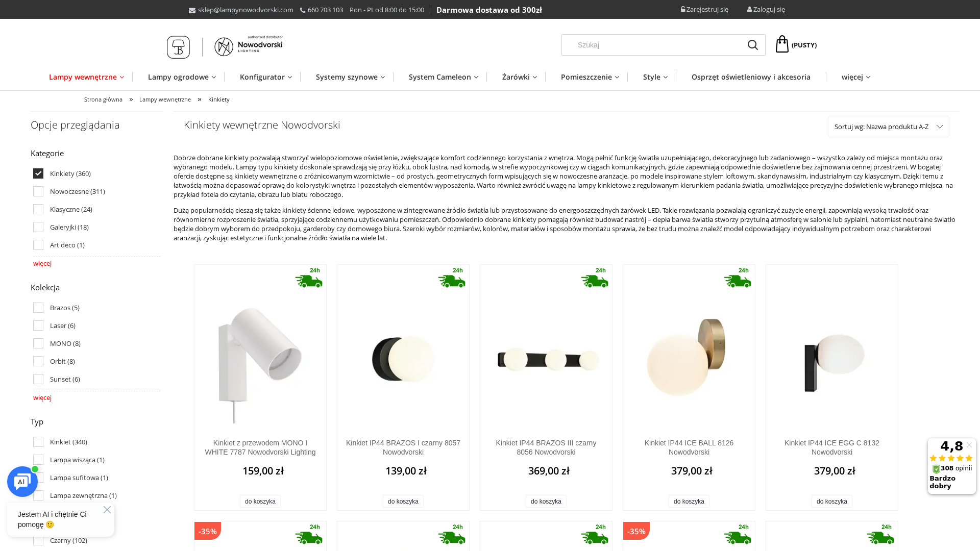Image resolution: width=980 pixels, height=551 pixels.
Task: Click the 24h delivery truck on BRAZOS III
Action: (595, 278)
